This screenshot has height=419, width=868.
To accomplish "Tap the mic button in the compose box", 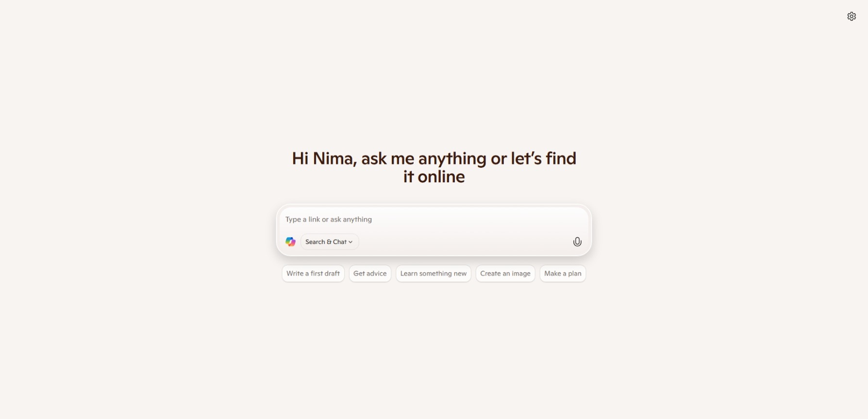I will pyautogui.click(x=577, y=242).
